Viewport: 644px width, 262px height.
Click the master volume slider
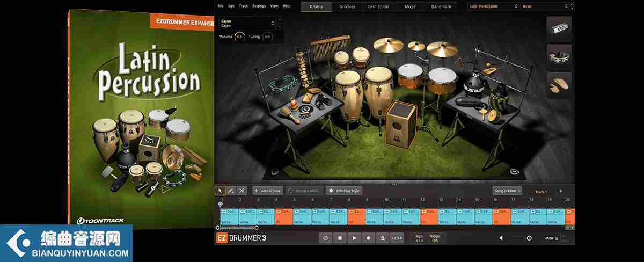(519, 238)
